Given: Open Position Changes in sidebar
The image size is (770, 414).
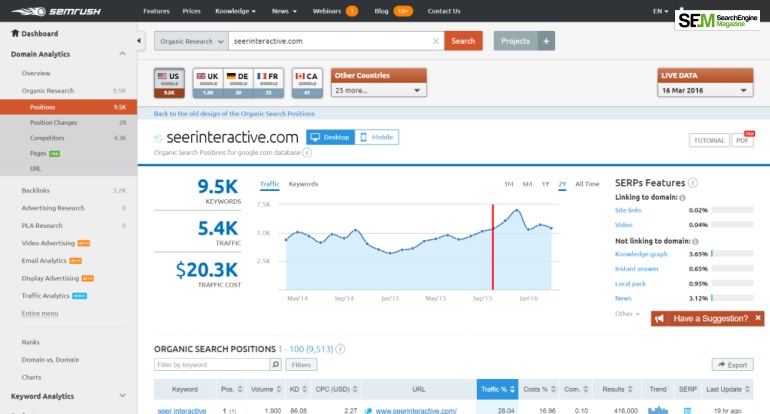Looking at the screenshot, I should (x=54, y=122).
